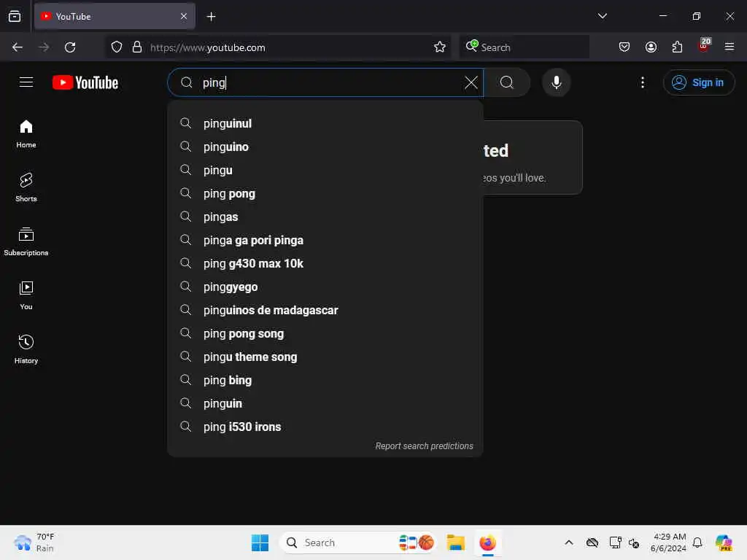Open Shorts from the sidebar
Image resolution: width=747 pixels, height=560 pixels.
coord(26,187)
